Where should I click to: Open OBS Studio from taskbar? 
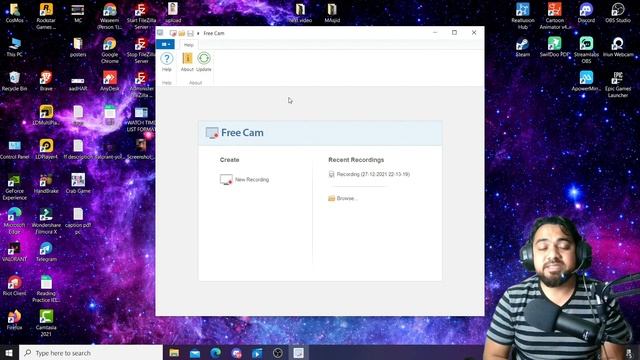(x=278, y=353)
